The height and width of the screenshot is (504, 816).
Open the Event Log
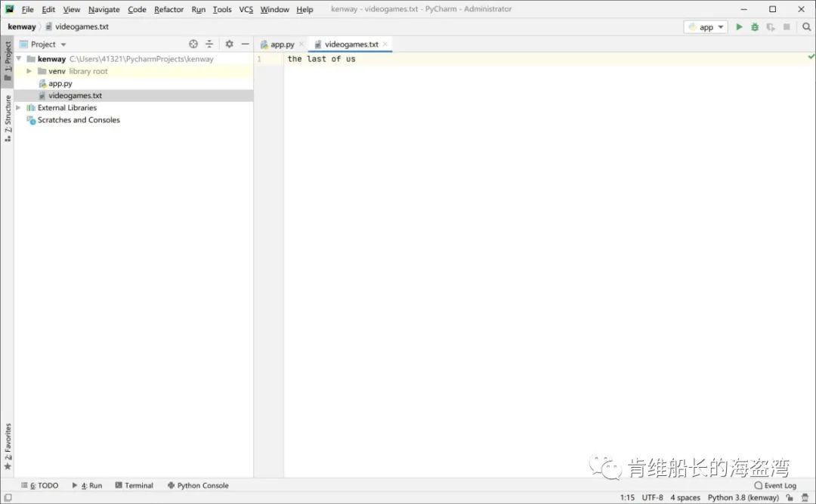(775, 485)
